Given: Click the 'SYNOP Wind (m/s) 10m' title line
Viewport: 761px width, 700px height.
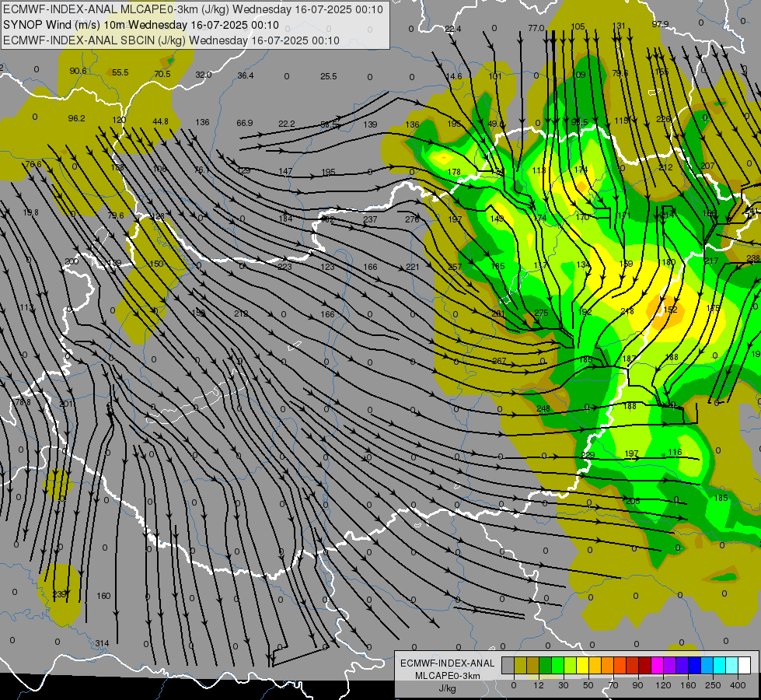Looking at the screenshot, I should (141, 25).
